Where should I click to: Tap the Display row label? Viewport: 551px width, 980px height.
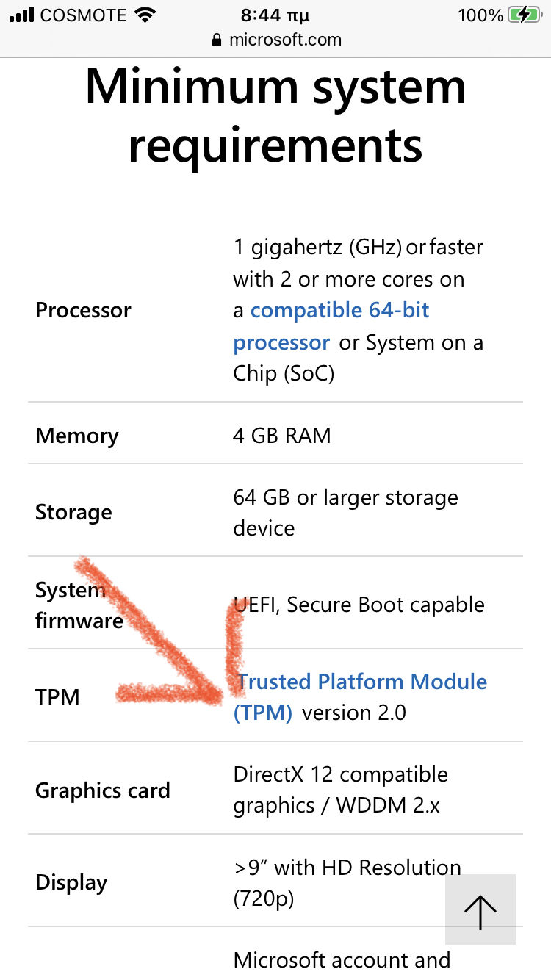[x=71, y=882]
